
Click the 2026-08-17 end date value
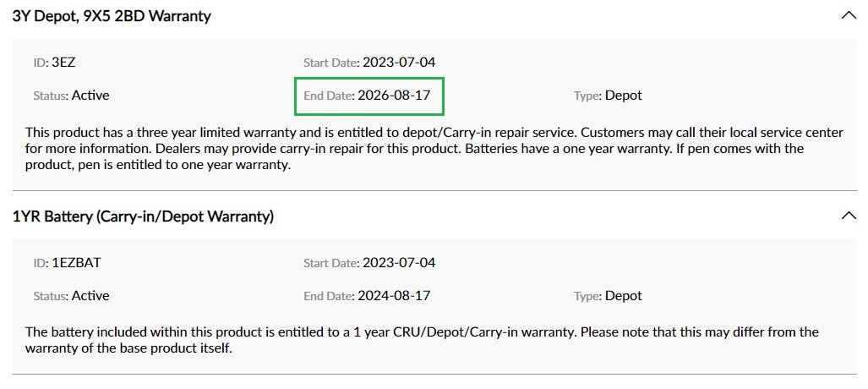(x=394, y=96)
